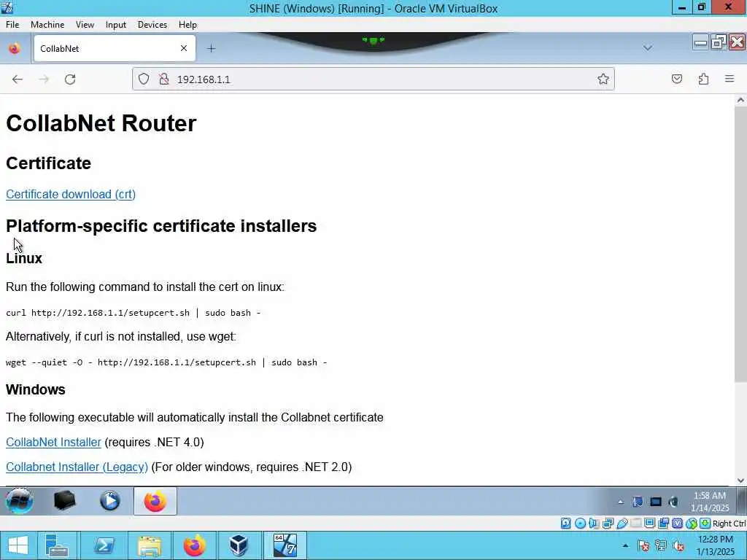
Task: Bookmark this page with the star
Action: (603, 79)
